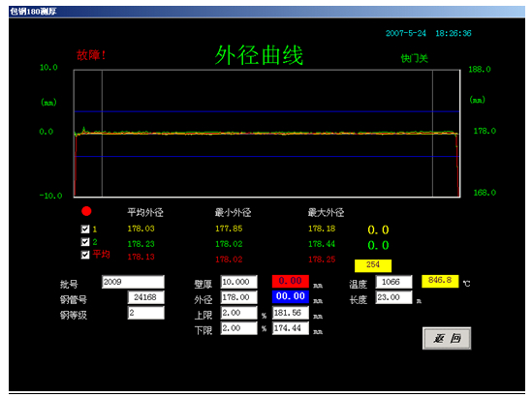Click the time 18:26:36
This screenshot has width=532, height=398.
click(x=454, y=33)
